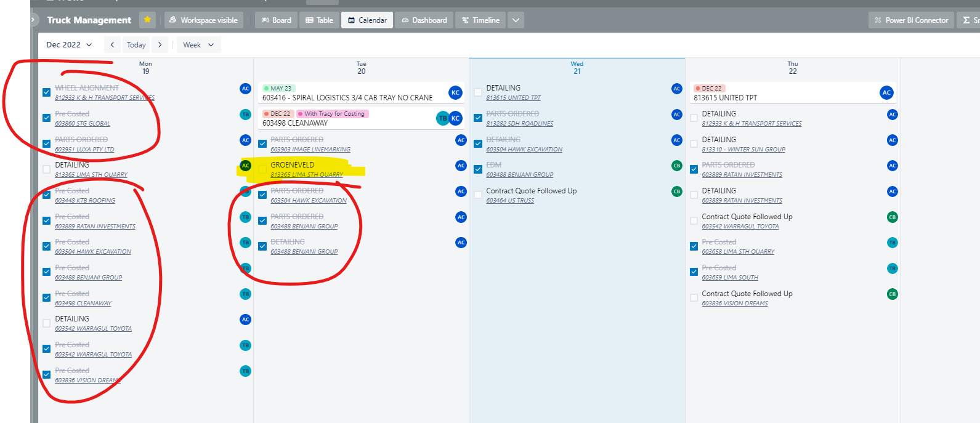Click KC avatar on Spiral Logistics item
This screenshot has width=980, height=423.
click(455, 93)
